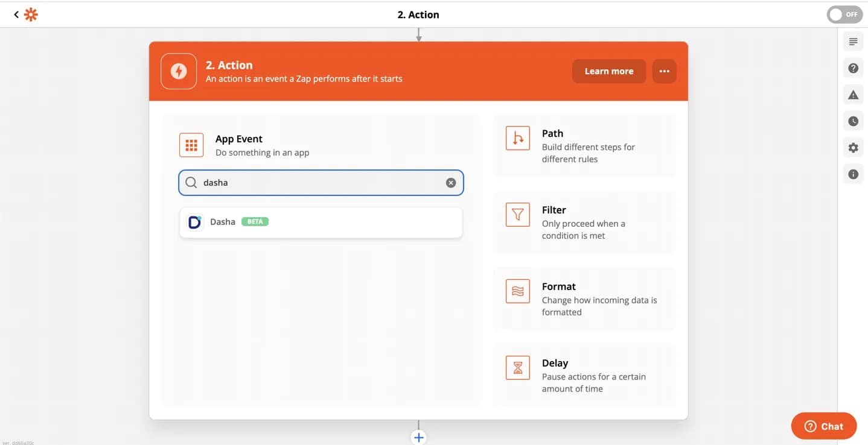
Task: Choose the Delay hourglass icon
Action: [518, 368]
